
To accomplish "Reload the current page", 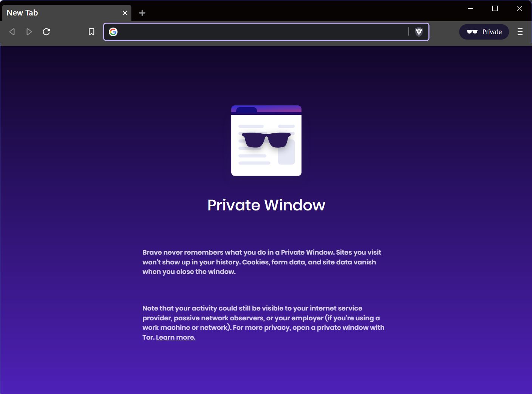I will [46, 32].
